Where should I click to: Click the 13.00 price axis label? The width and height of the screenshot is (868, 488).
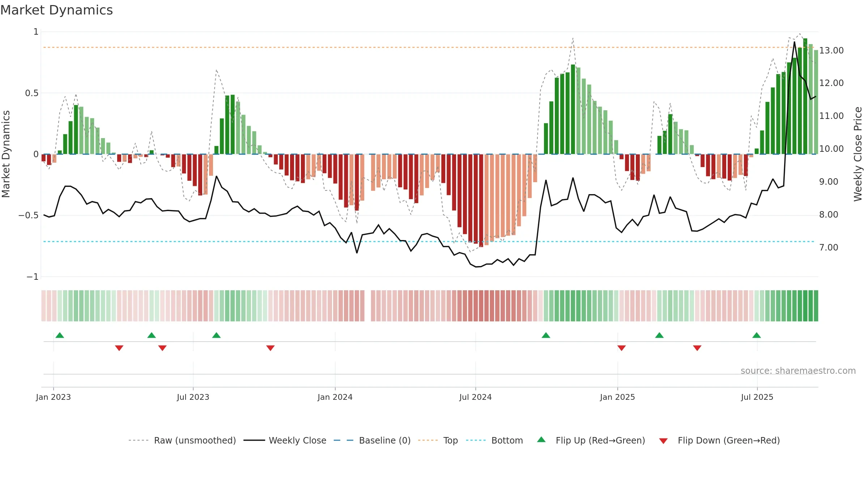[x=831, y=50]
